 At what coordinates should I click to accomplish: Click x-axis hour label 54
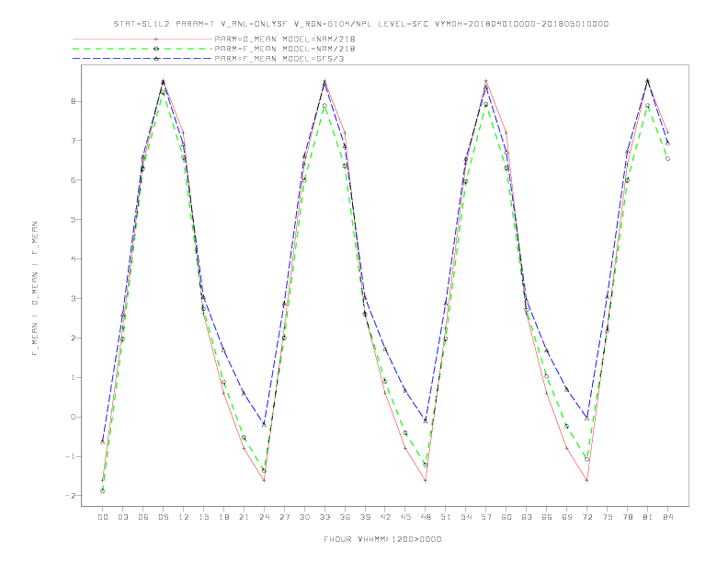[466, 517]
